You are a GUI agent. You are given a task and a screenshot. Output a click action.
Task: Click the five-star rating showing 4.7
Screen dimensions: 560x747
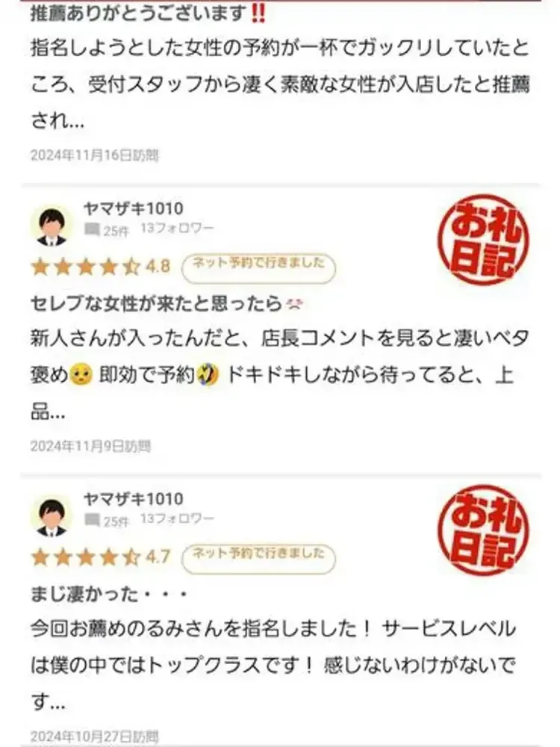point(85,557)
